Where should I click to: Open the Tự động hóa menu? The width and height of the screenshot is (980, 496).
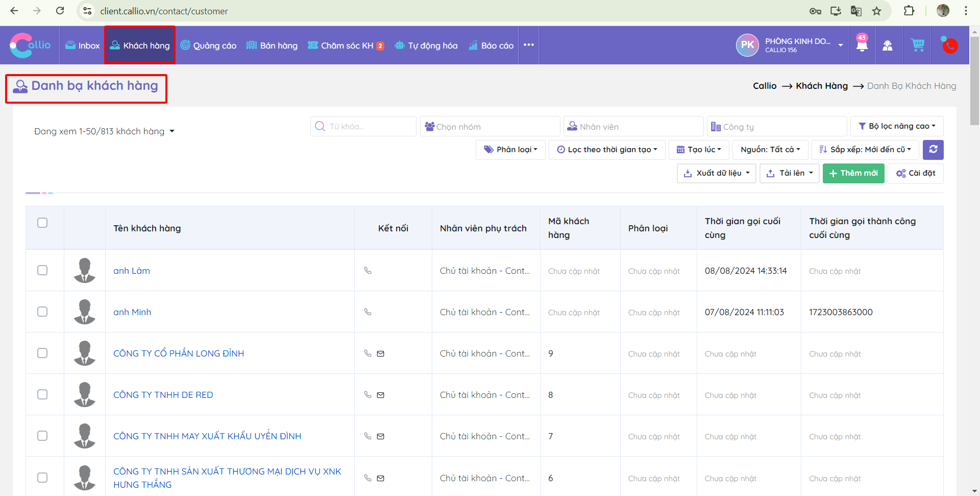click(x=426, y=45)
